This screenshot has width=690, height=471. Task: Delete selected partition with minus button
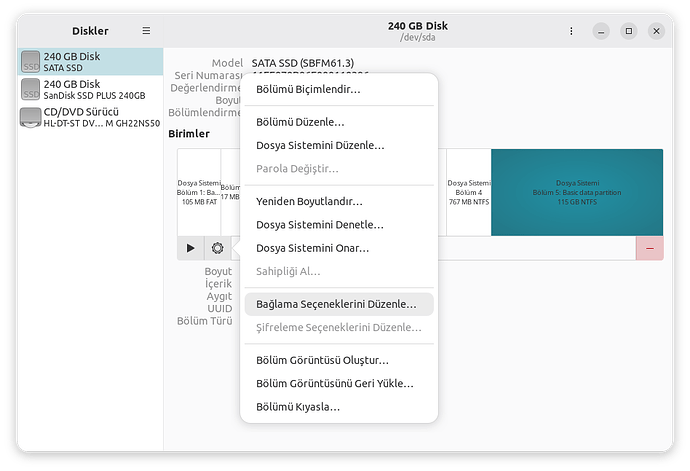click(x=649, y=247)
